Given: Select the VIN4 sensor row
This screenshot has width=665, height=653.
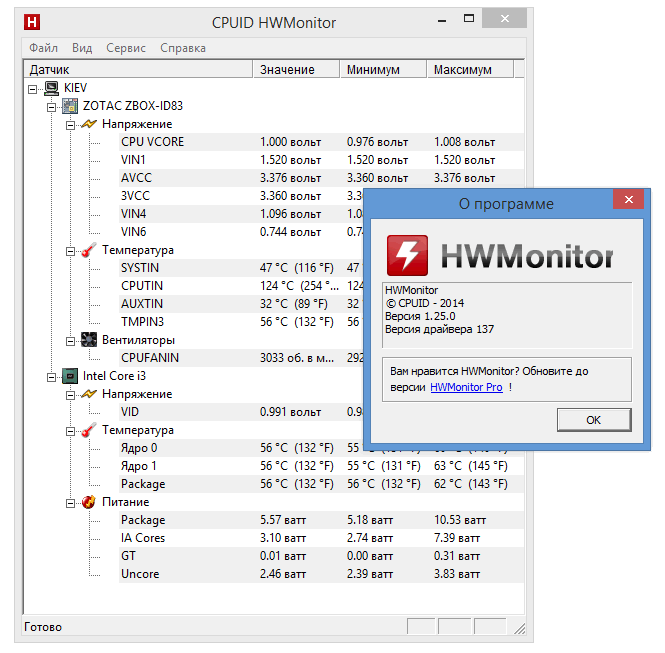Looking at the screenshot, I should [241, 214].
